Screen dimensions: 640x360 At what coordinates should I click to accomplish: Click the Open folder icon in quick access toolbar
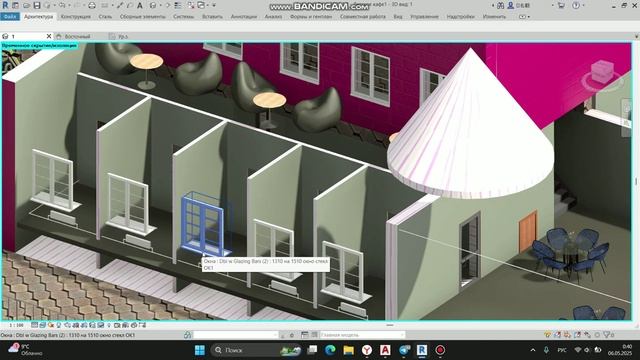pos(26,5)
